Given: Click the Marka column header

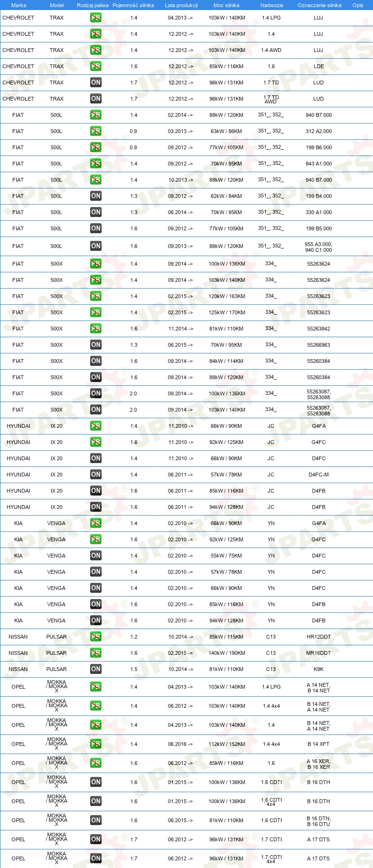Looking at the screenshot, I should (x=19, y=5).
